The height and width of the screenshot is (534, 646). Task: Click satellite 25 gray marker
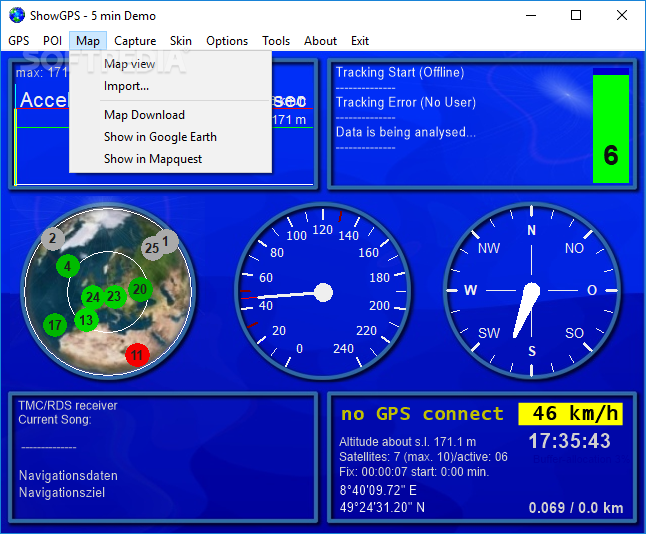[x=152, y=248]
